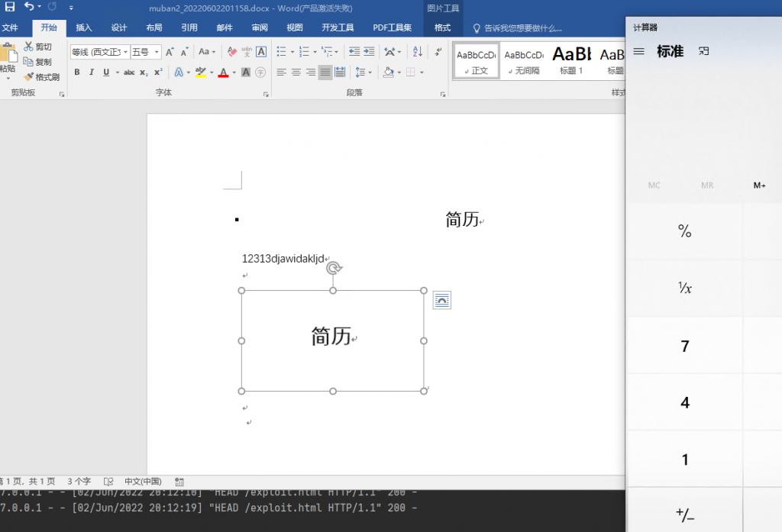Open the bullet list dropdown arrow
Image resolution: width=782 pixels, height=532 pixels.
[292, 52]
